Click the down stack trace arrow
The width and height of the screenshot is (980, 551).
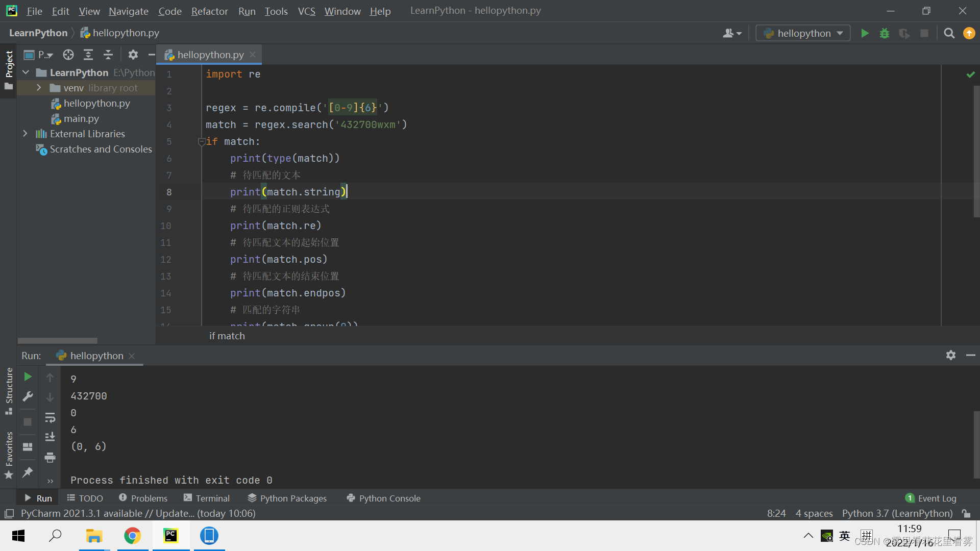point(50,397)
